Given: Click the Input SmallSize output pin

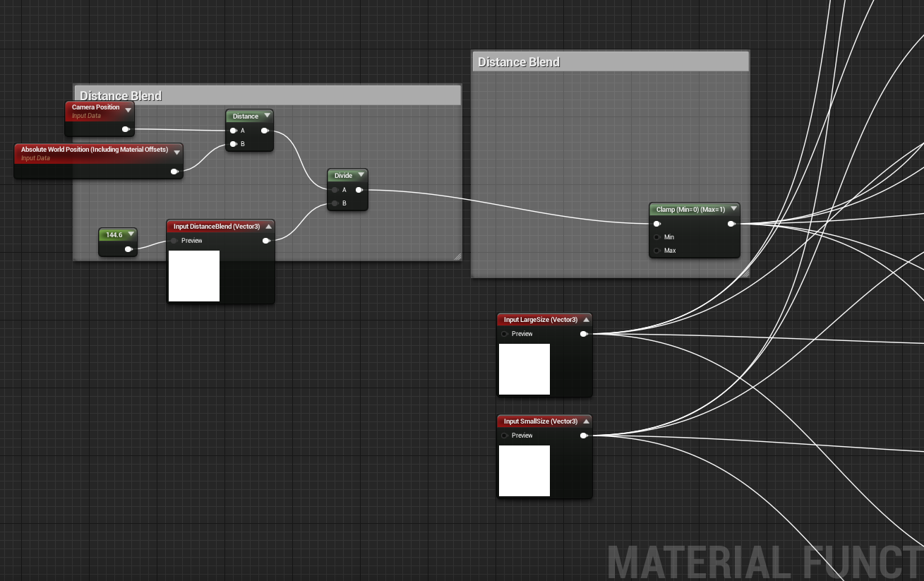Looking at the screenshot, I should click(x=584, y=436).
